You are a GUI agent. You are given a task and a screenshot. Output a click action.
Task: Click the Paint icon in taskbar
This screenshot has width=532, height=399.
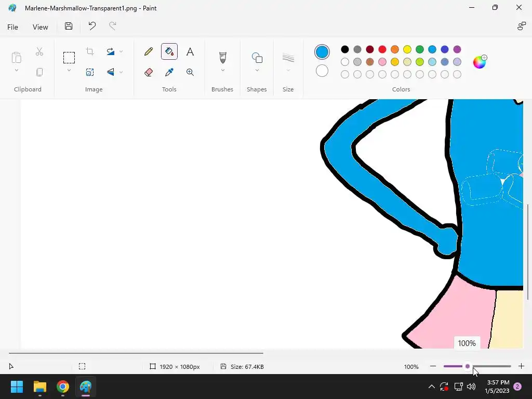coord(86,387)
